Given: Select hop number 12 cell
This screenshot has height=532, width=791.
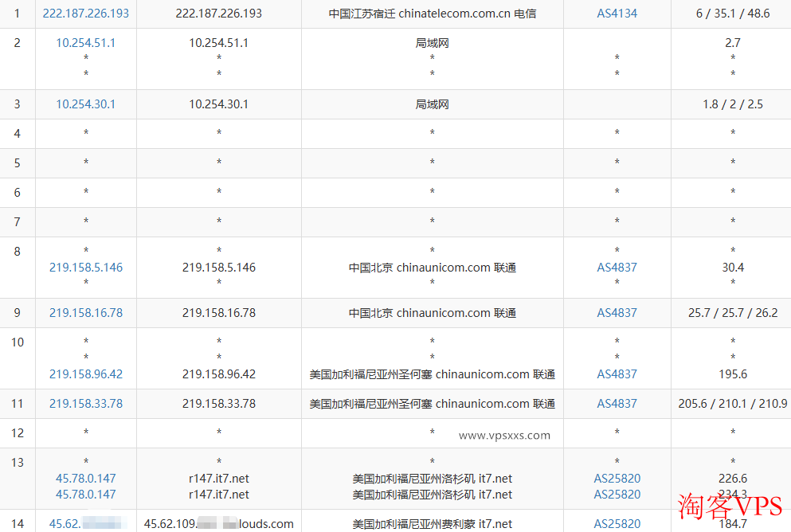Looking at the screenshot, I should click(18, 433).
